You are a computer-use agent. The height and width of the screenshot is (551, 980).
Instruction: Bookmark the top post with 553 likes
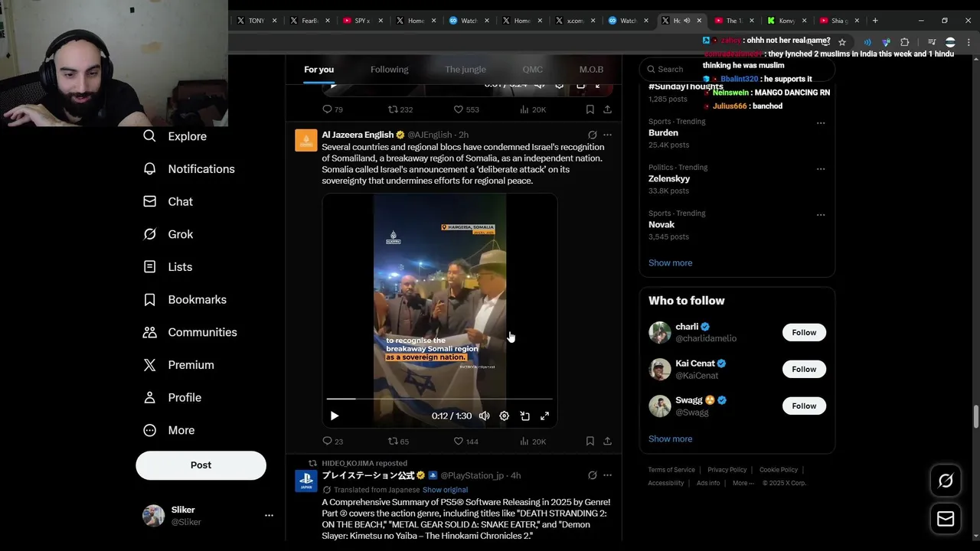[x=590, y=109]
